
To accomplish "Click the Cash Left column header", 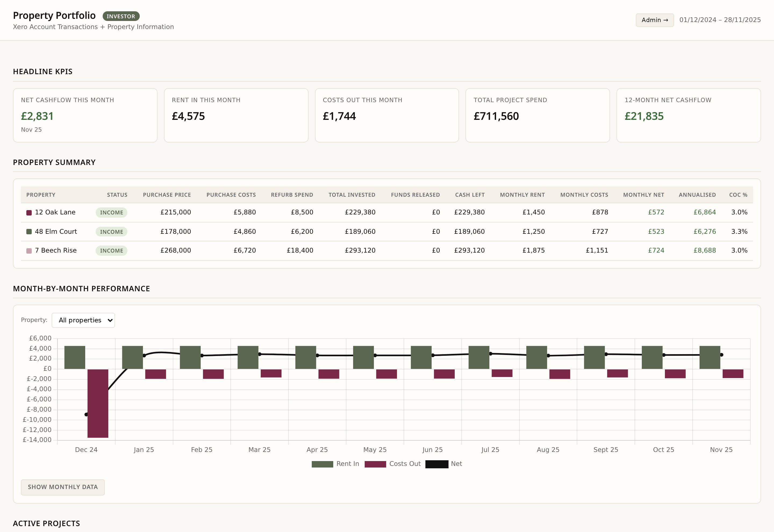I will click(470, 195).
